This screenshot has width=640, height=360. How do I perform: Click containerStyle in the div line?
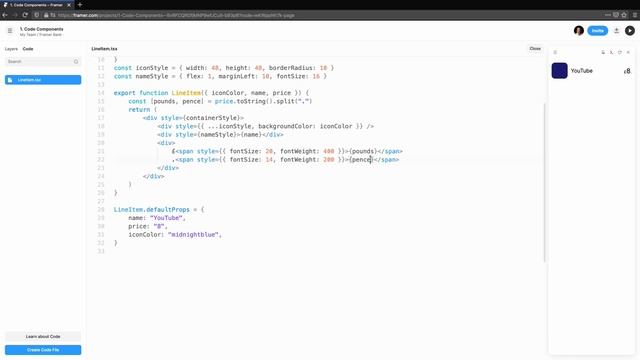point(211,118)
